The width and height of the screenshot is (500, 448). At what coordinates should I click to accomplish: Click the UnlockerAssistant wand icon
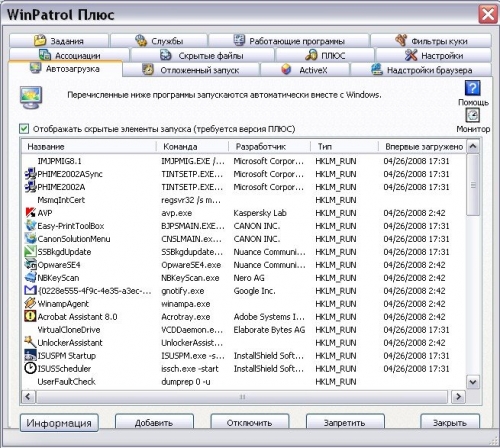pos(30,342)
